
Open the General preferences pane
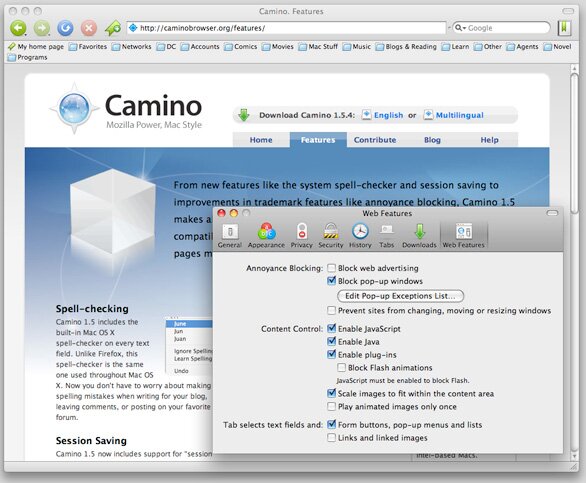tap(230, 236)
